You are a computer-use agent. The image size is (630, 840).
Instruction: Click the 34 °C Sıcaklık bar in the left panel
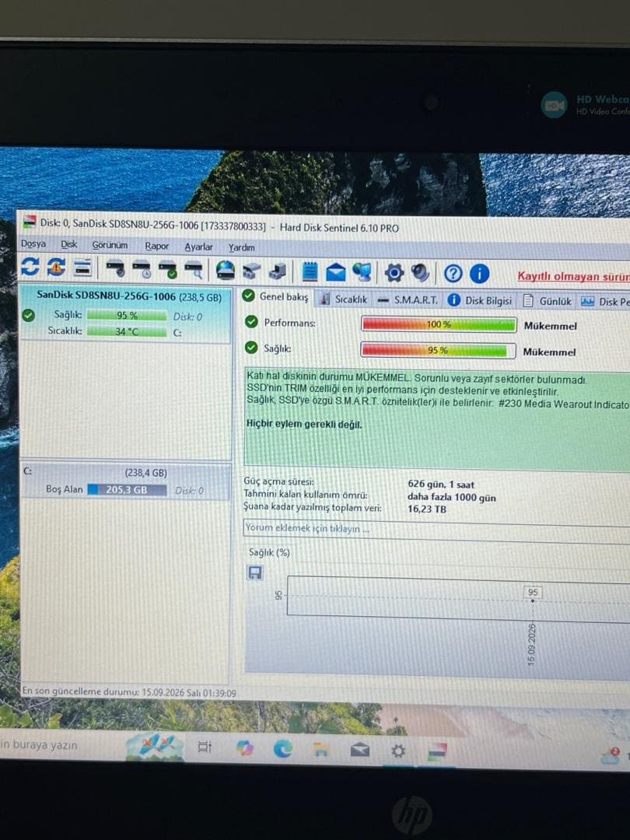click(127, 331)
